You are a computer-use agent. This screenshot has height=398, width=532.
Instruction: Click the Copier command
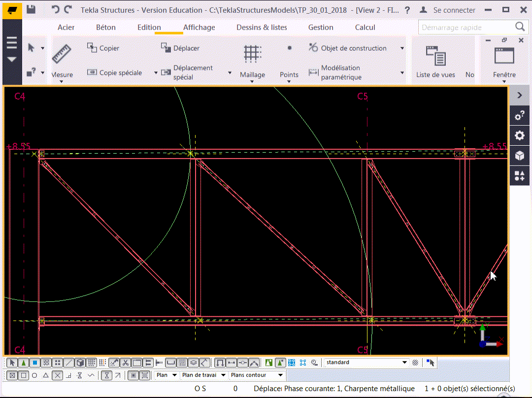pos(103,48)
